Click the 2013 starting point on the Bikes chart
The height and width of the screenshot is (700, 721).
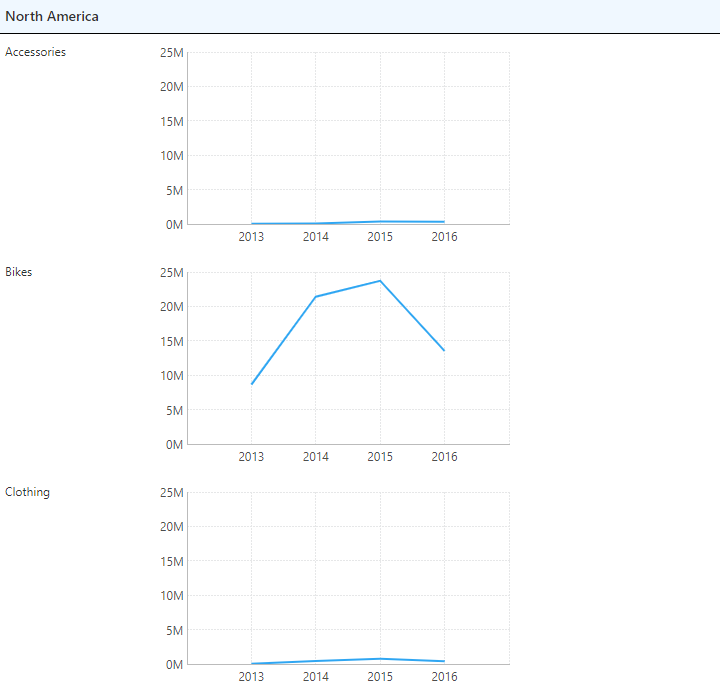coord(252,384)
